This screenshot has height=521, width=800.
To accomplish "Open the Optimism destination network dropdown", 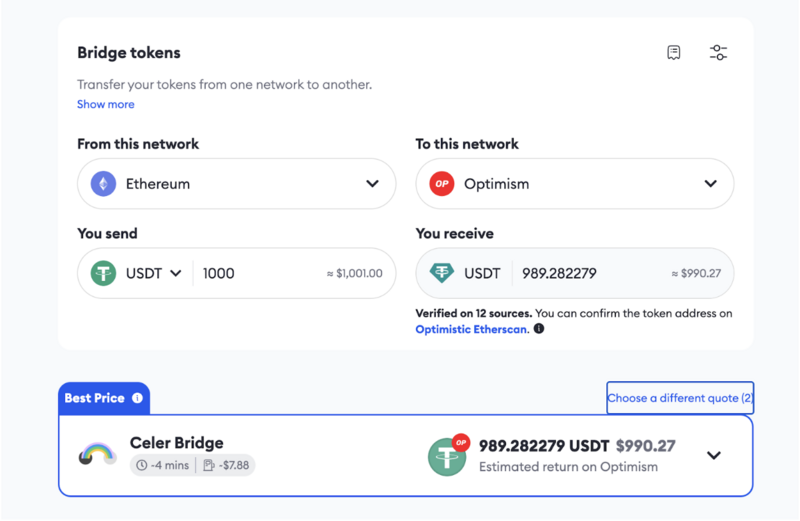I will click(575, 184).
